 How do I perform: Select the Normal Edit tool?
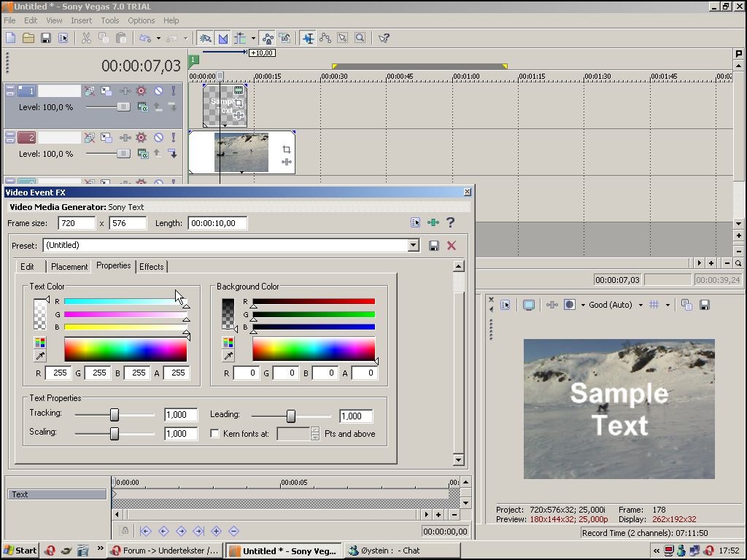click(309, 38)
